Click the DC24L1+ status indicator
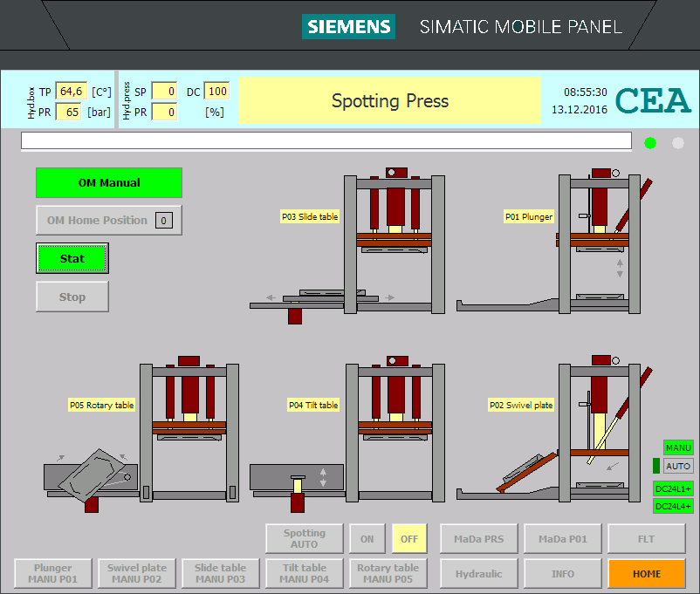 (x=673, y=488)
